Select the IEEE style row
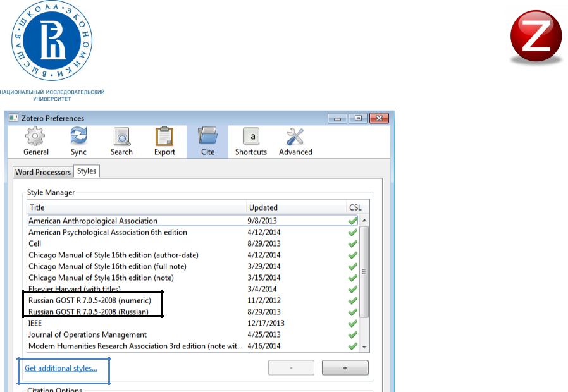The height and width of the screenshot is (392, 568). 193,323
